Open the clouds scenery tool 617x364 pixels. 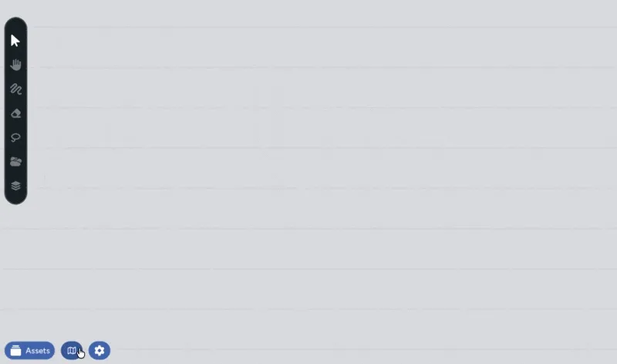tap(15, 162)
